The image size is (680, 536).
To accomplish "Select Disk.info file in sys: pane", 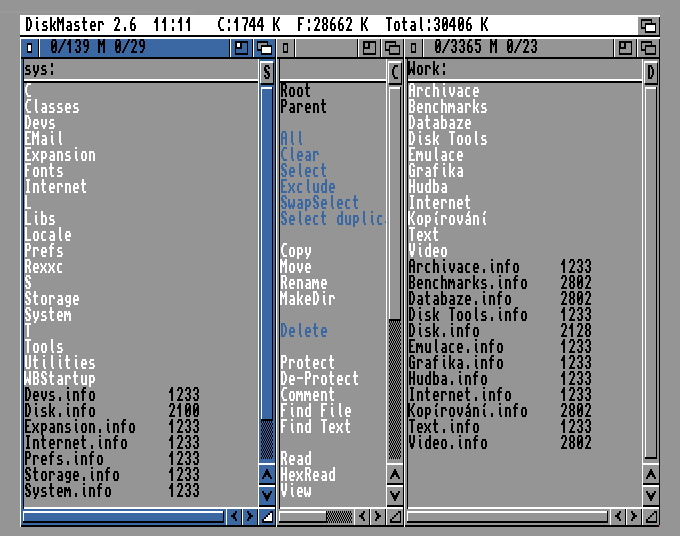I will click(60, 411).
